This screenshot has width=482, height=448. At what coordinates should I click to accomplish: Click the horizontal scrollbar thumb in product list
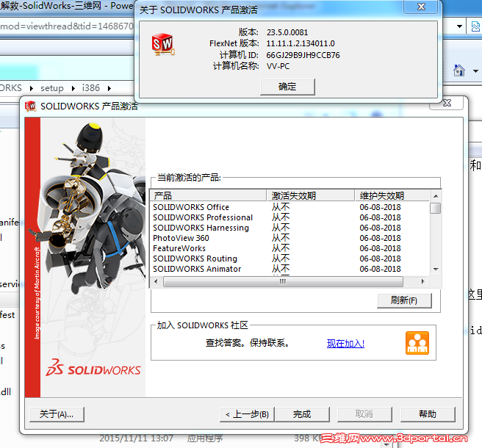[283, 281]
